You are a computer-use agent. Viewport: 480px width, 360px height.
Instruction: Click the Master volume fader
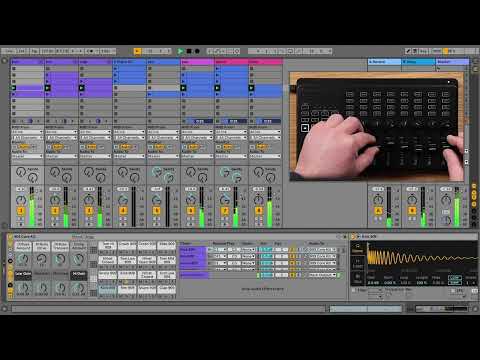[457, 207]
